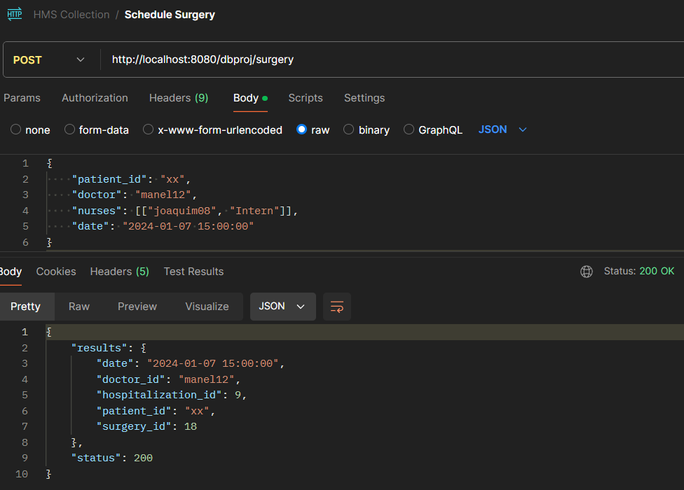This screenshot has width=684, height=490.
Task: Open the Test Results tab
Action: point(194,272)
